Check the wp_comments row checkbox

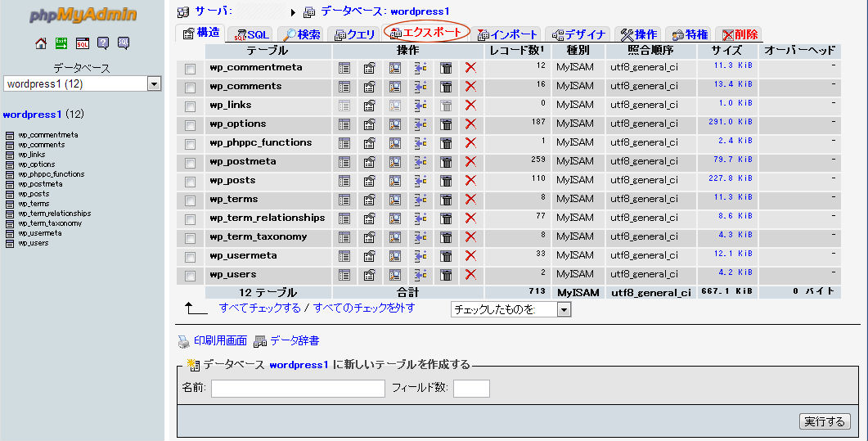click(x=191, y=88)
